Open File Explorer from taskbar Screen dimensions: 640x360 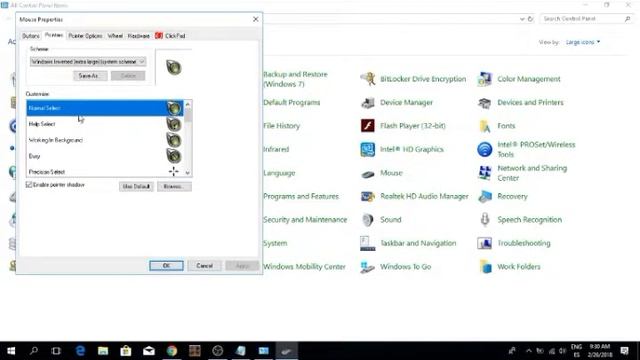click(103, 351)
